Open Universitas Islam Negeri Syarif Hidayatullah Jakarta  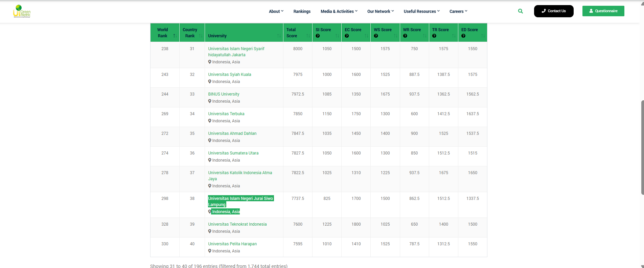click(236, 52)
